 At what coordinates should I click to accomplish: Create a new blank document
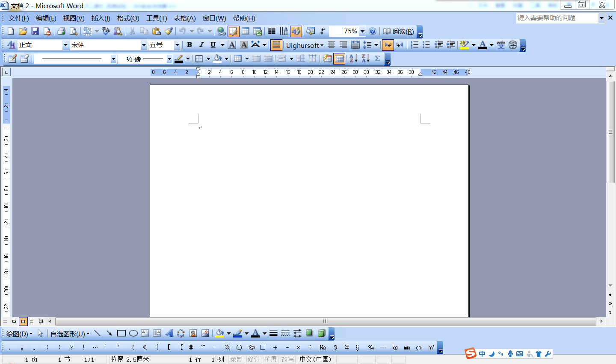click(x=11, y=31)
